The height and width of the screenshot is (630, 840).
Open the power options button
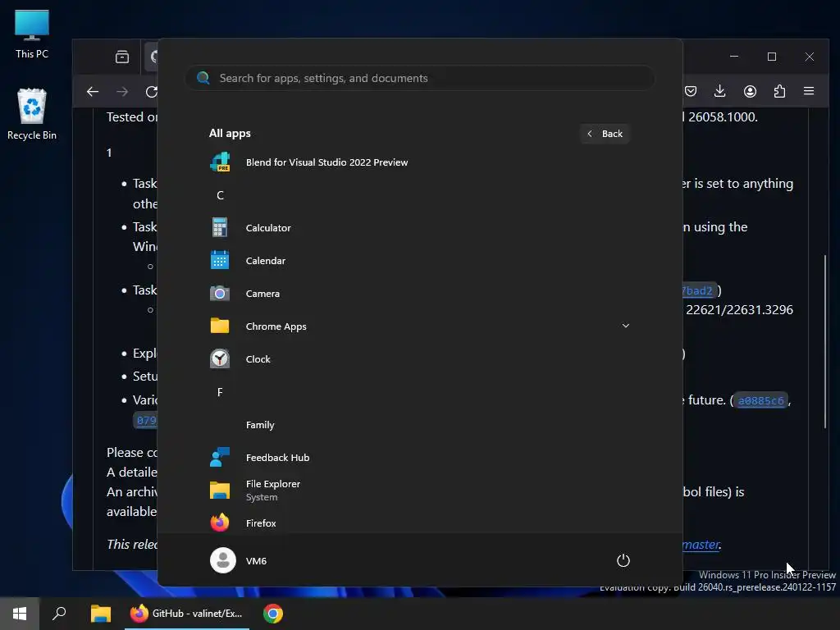(x=623, y=560)
